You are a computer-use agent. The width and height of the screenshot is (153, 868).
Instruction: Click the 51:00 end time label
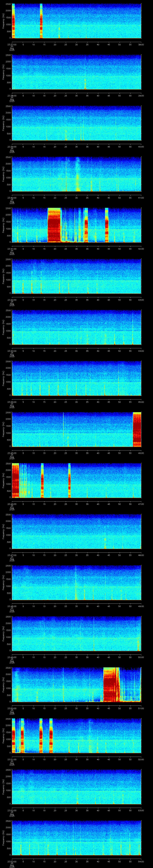click(141, 708)
